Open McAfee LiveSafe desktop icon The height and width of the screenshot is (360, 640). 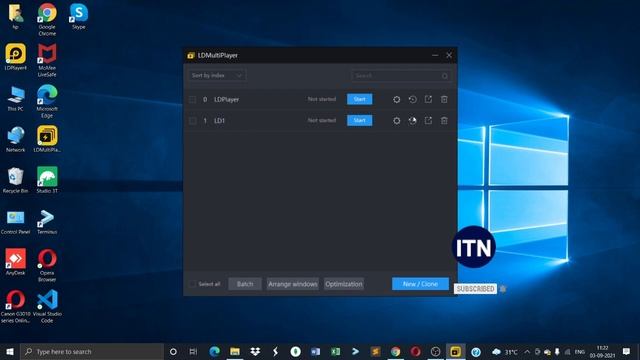[x=47, y=60]
